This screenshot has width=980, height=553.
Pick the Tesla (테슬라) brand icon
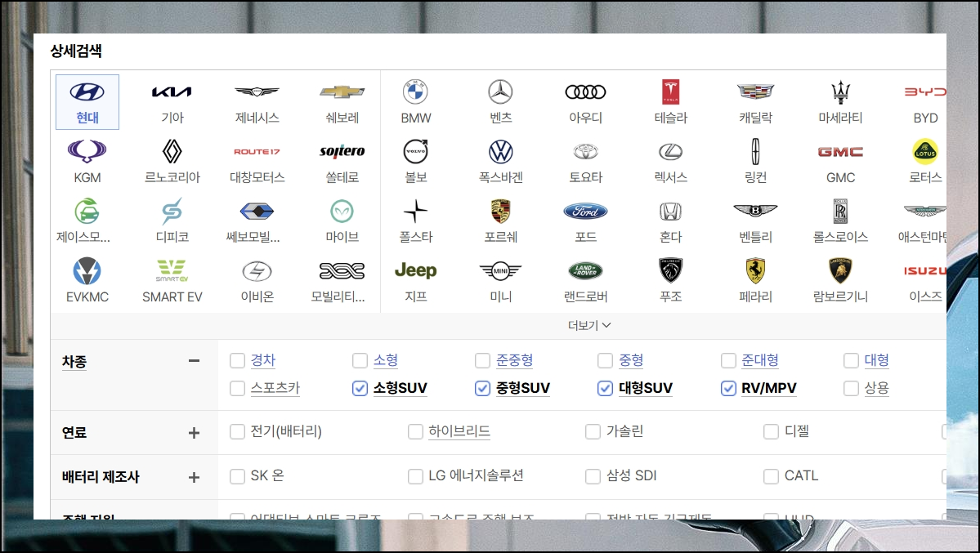tap(670, 92)
